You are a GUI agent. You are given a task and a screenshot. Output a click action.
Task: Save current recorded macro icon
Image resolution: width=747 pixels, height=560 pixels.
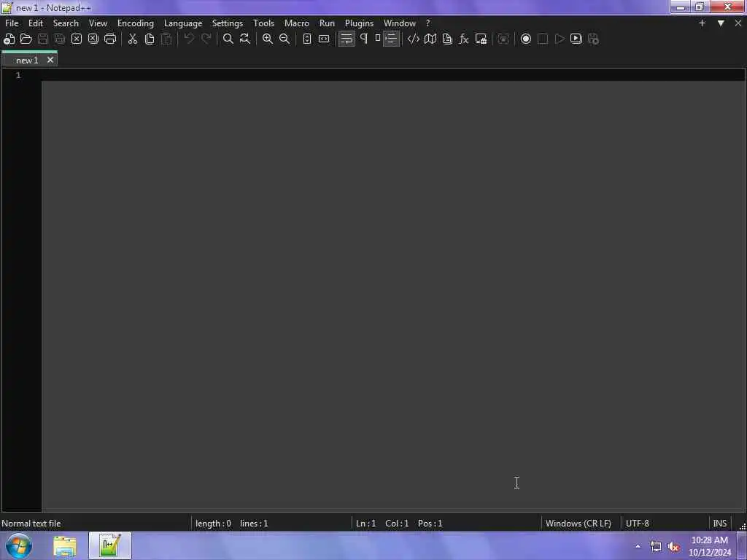(x=593, y=39)
